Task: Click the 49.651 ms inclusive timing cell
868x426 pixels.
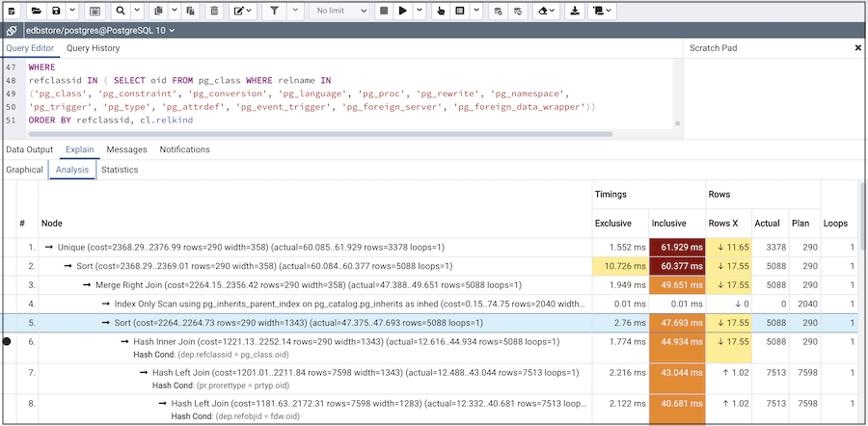Action: coord(677,285)
